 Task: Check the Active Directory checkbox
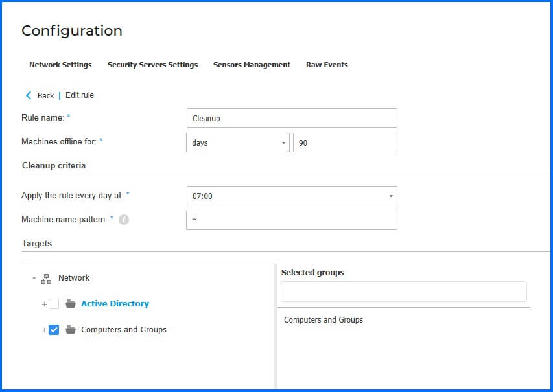[x=54, y=304]
